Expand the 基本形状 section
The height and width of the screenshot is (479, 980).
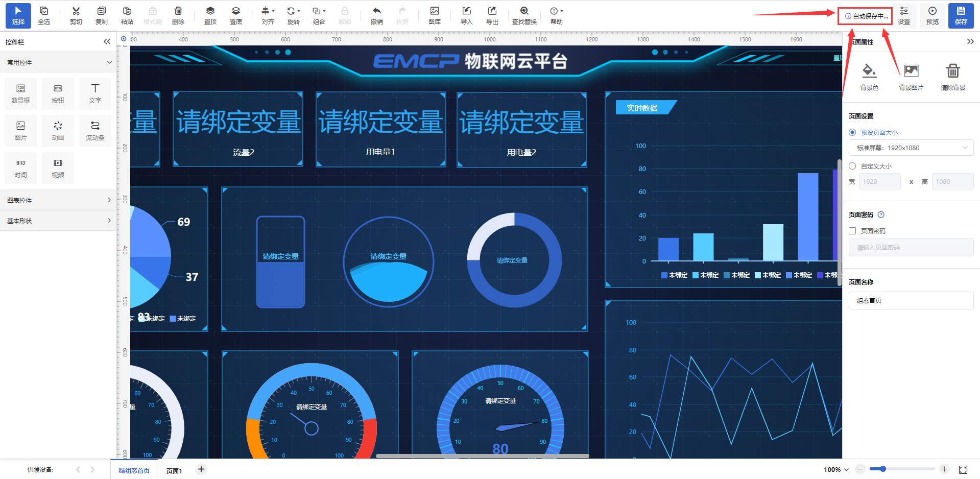(x=58, y=221)
